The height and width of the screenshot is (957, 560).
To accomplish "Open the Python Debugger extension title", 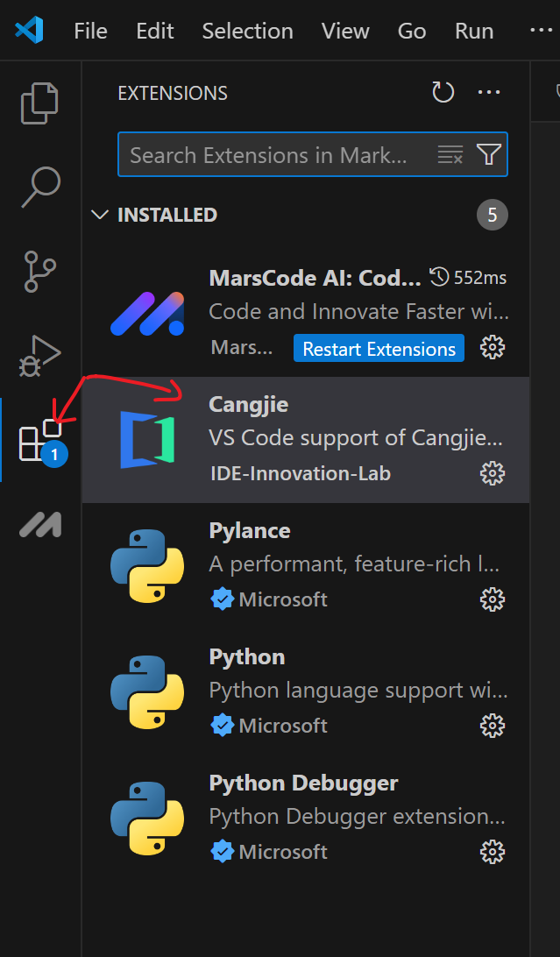I will [x=303, y=783].
